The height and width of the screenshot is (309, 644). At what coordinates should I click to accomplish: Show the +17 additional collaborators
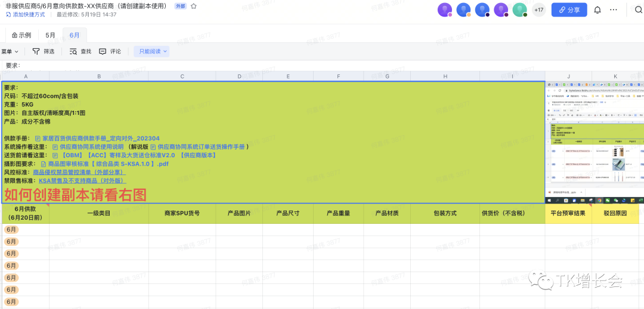point(538,10)
